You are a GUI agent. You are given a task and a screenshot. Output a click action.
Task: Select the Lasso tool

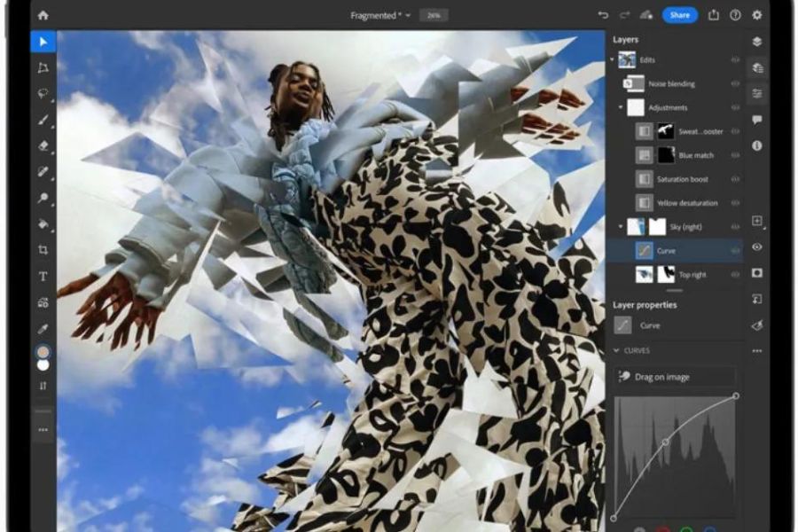43,94
